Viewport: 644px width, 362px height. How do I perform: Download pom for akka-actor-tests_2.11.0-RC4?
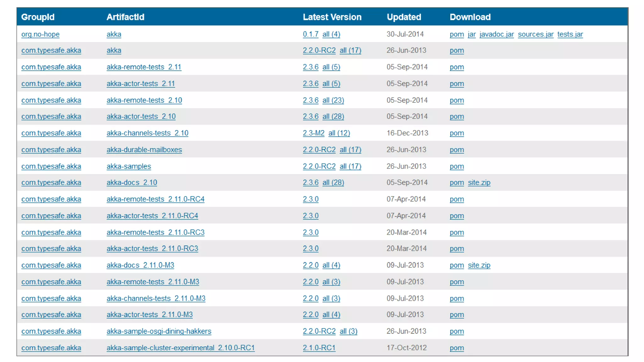point(457,216)
